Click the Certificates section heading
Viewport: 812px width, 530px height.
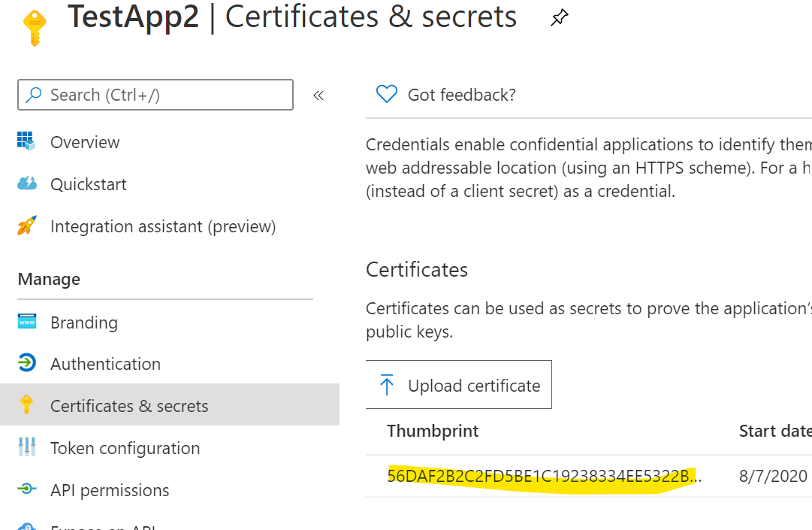tap(417, 269)
